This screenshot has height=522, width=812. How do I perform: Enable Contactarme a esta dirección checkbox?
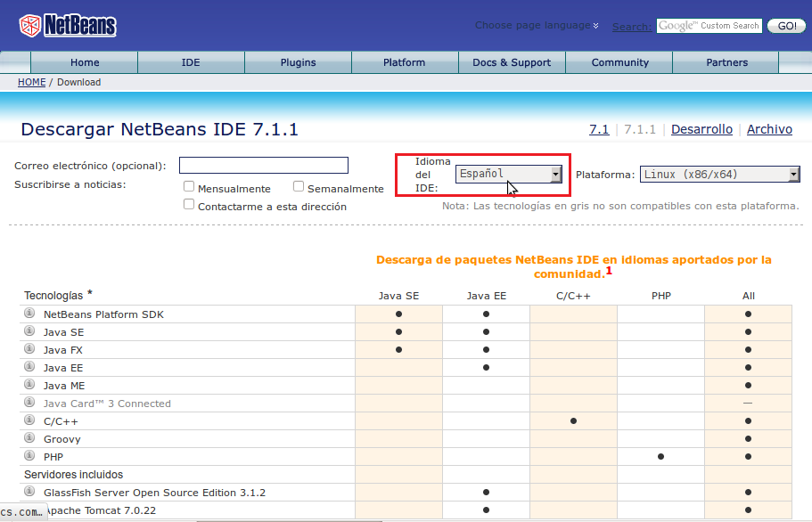[189, 204]
